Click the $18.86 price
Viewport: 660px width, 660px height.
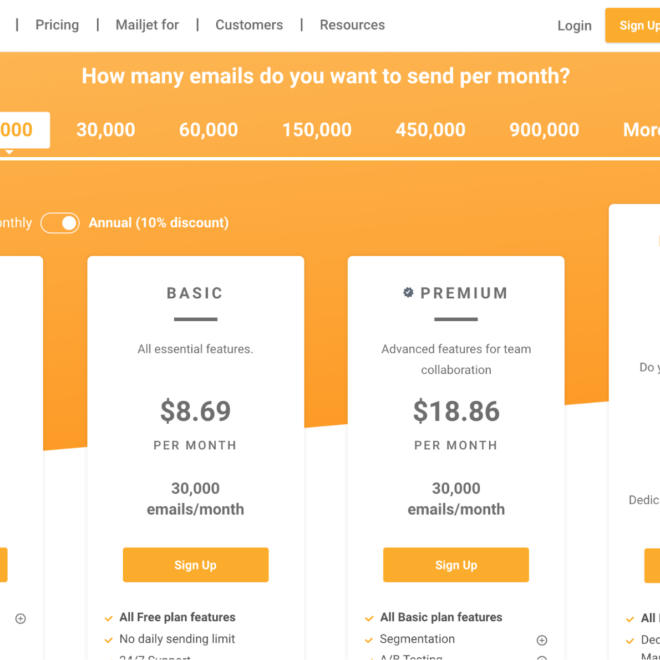(x=456, y=411)
